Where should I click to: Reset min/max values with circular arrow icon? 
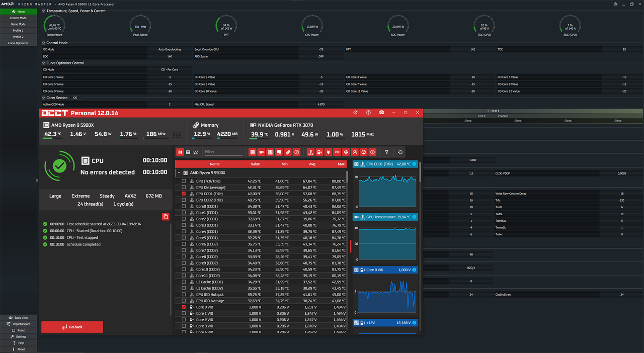click(x=400, y=152)
